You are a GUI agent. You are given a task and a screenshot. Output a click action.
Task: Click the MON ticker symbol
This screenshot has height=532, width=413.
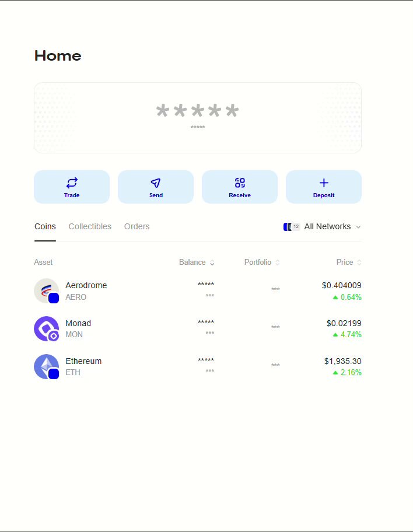pos(74,334)
